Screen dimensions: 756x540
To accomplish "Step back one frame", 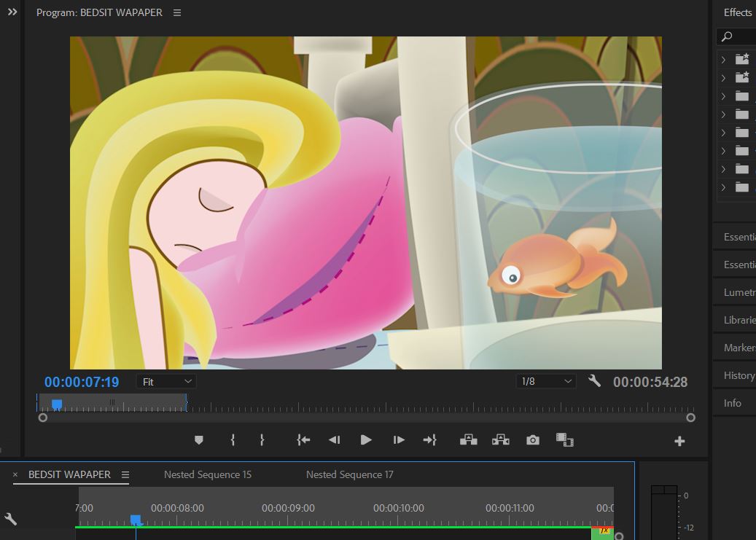I will tap(334, 439).
